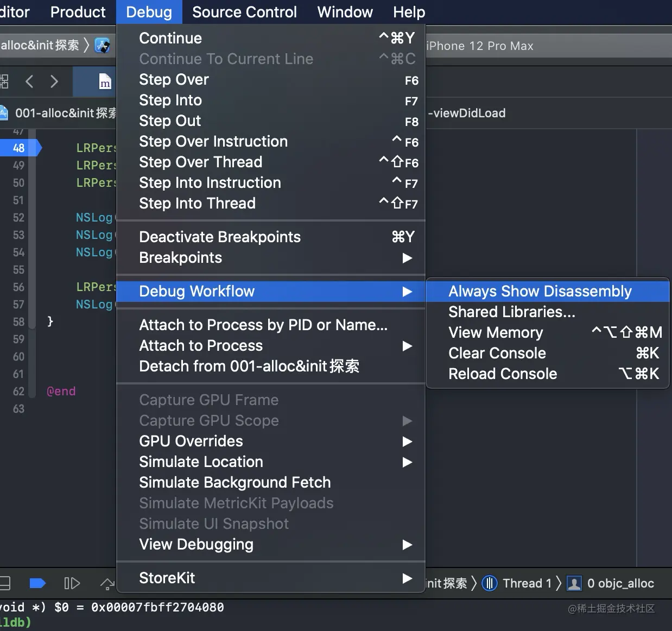Screen dimensions: 672x631
Task: Choose Step Over from Debug menu
Action: pyautogui.click(x=174, y=80)
